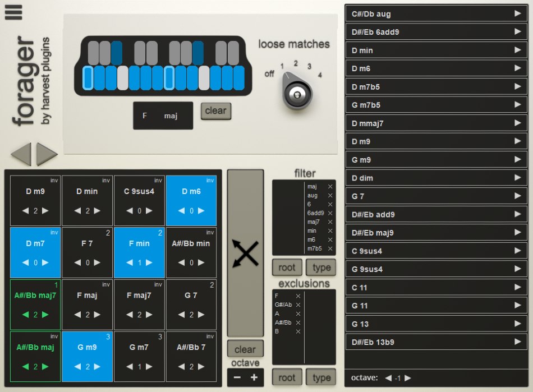This screenshot has height=392, width=533.
Task: Increase the D m9 pad inversion value
Action: tap(45, 211)
